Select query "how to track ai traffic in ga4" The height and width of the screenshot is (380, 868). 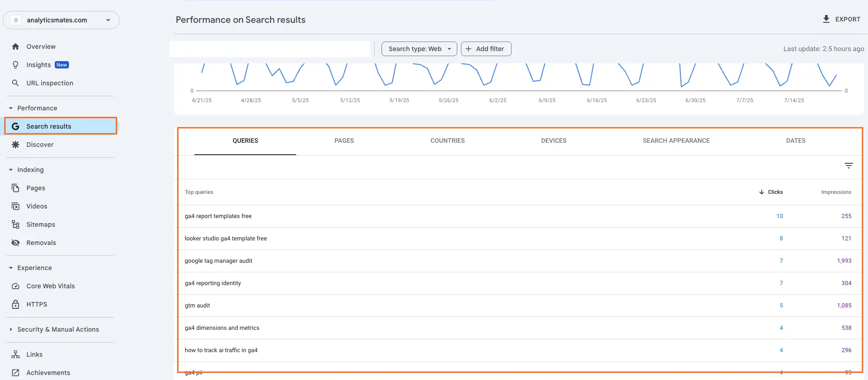click(x=221, y=350)
